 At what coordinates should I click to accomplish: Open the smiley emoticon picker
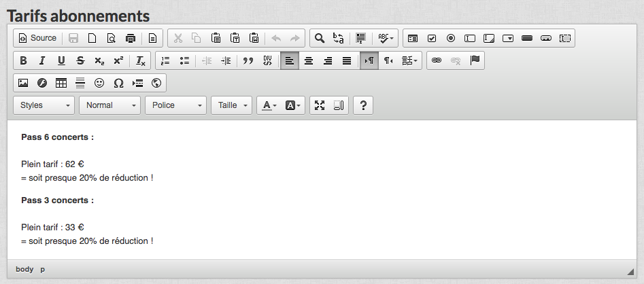coord(99,83)
